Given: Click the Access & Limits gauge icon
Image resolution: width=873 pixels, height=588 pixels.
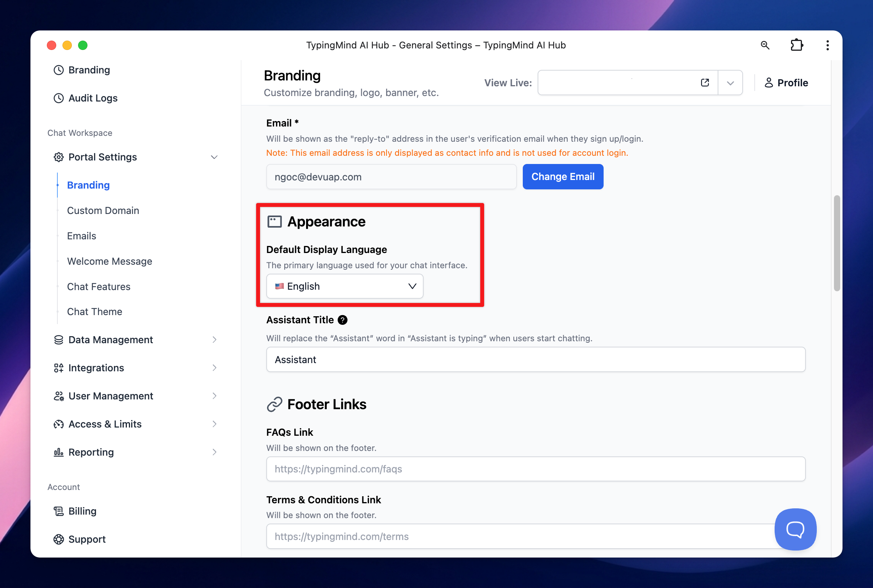Looking at the screenshot, I should [x=59, y=424].
